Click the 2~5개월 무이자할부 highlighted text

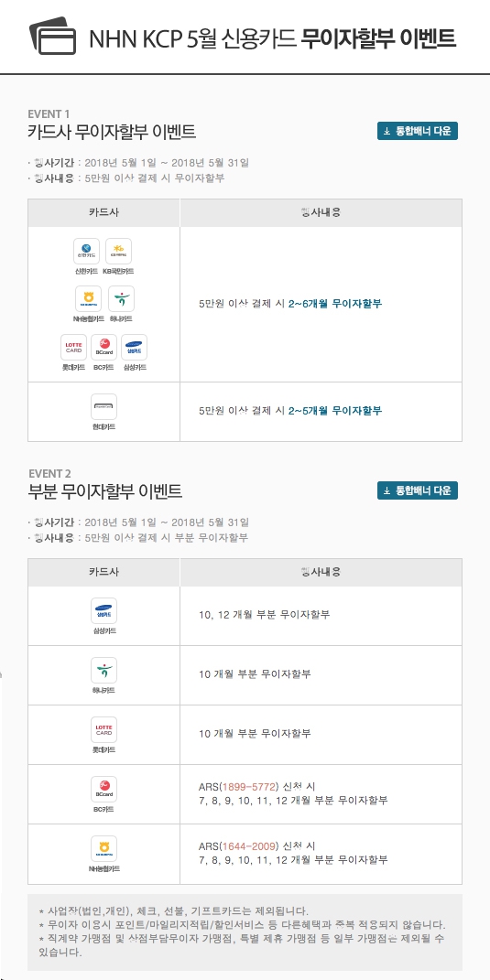tap(335, 411)
